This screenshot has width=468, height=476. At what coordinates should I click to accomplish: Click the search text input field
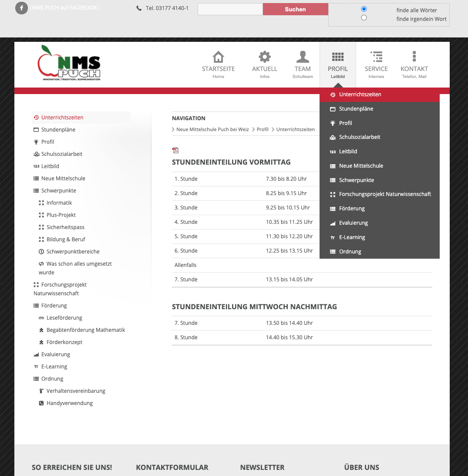pyautogui.click(x=230, y=9)
